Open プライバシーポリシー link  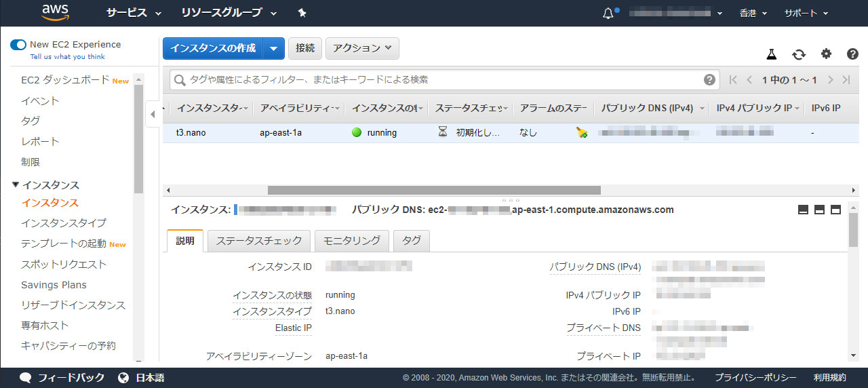coord(755,378)
